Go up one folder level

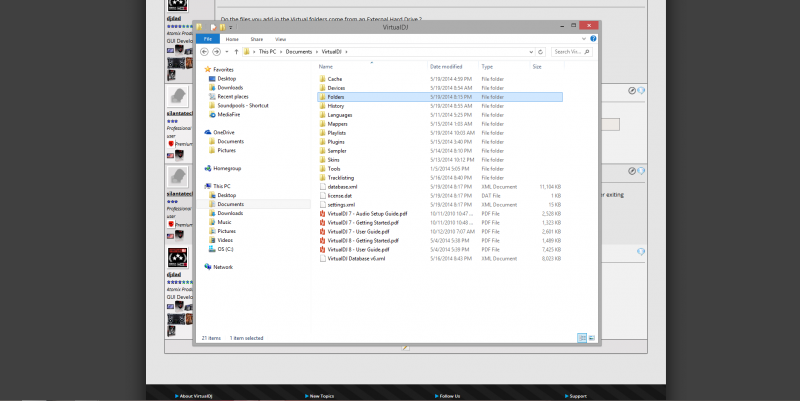coord(236,52)
